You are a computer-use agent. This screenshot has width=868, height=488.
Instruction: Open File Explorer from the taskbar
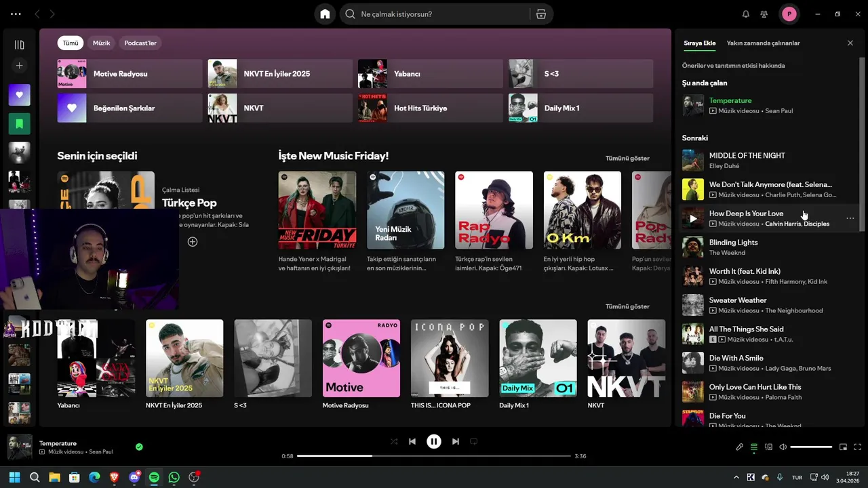(x=54, y=477)
